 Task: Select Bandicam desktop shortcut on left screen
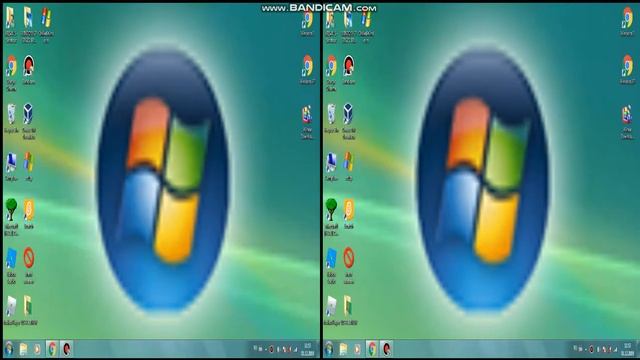coord(28,66)
